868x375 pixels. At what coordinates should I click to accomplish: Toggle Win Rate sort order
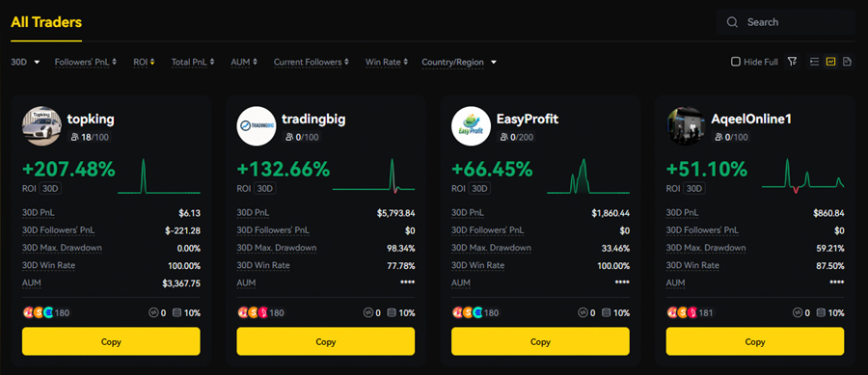(387, 62)
